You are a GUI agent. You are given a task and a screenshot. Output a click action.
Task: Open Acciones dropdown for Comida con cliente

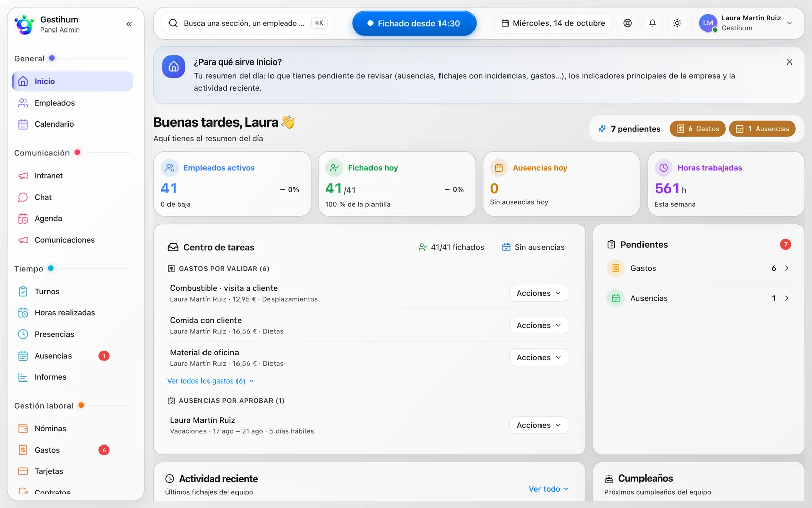539,325
